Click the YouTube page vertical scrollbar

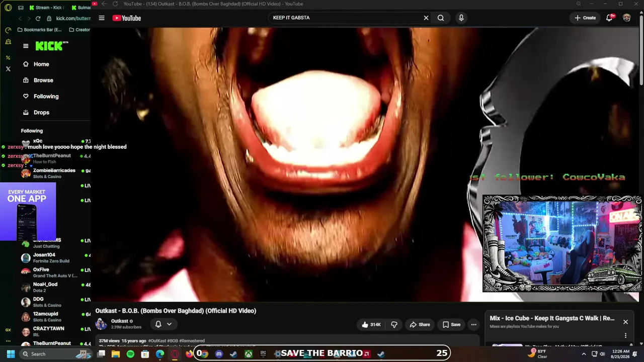pyautogui.click(x=641, y=50)
